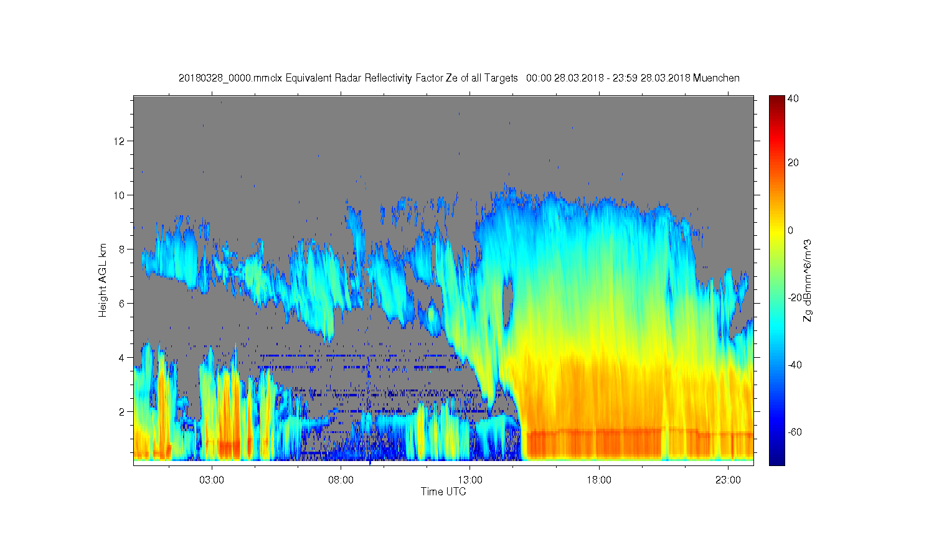Click the 08:00 time tick label
The image size is (934, 560).
click(341, 480)
